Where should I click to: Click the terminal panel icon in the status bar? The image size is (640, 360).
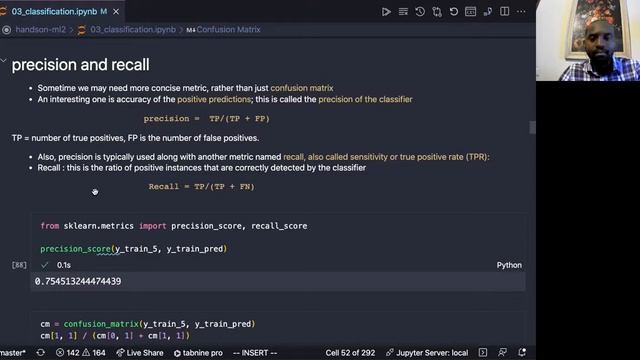point(483,352)
